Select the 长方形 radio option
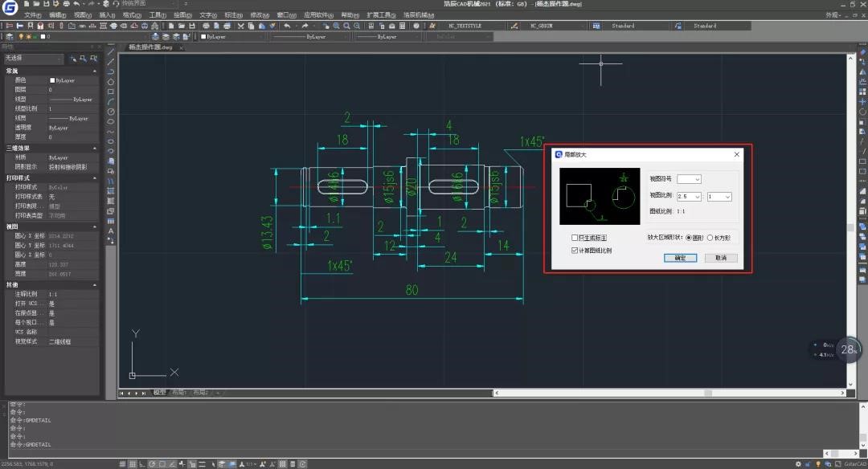The height and width of the screenshot is (469, 868). 710,238
